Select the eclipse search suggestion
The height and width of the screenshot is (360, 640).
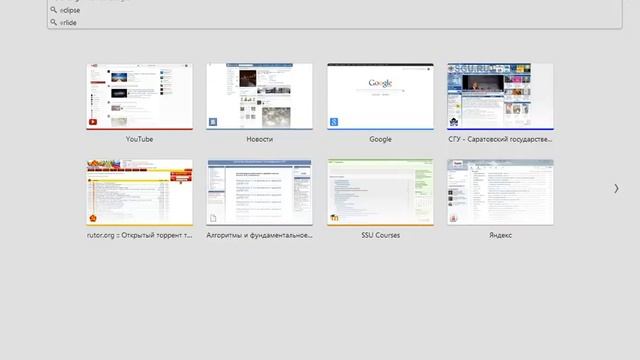click(335, 10)
